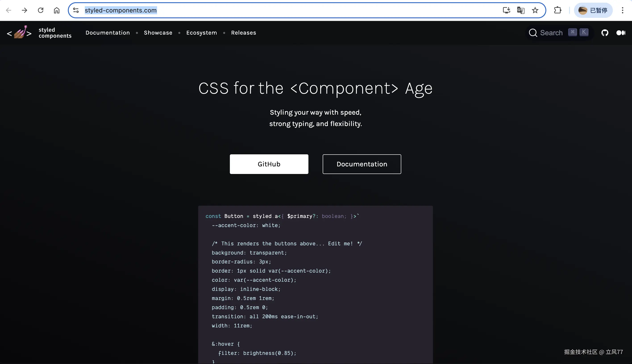Click the 'display: inline-block;' code line
632x364 pixels.
[246, 289]
